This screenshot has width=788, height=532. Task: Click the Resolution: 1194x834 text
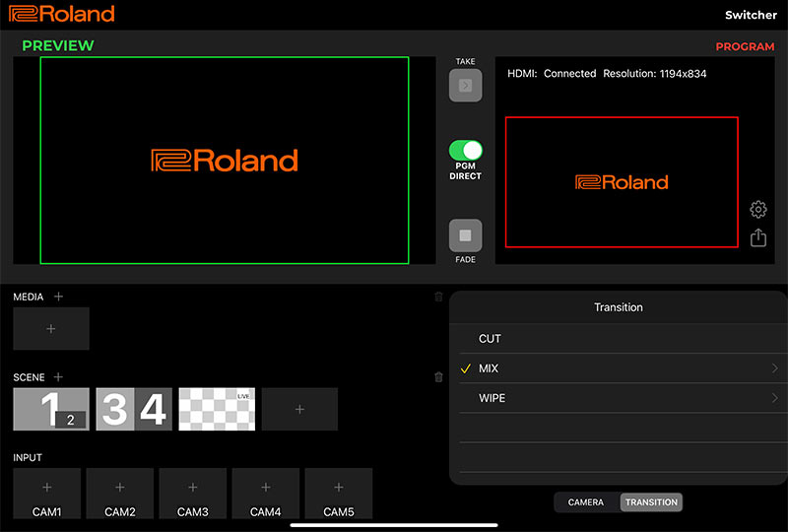pos(655,74)
